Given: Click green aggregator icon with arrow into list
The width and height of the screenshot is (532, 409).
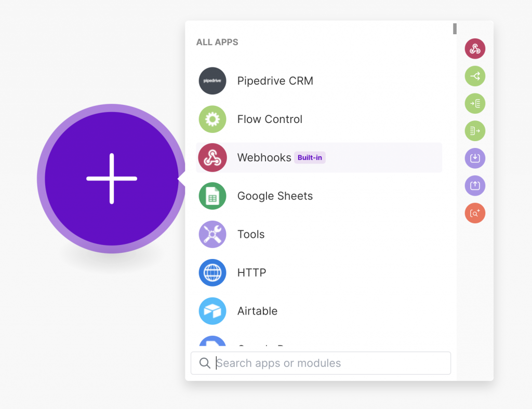Looking at the screenshot, I should [475, 103].
